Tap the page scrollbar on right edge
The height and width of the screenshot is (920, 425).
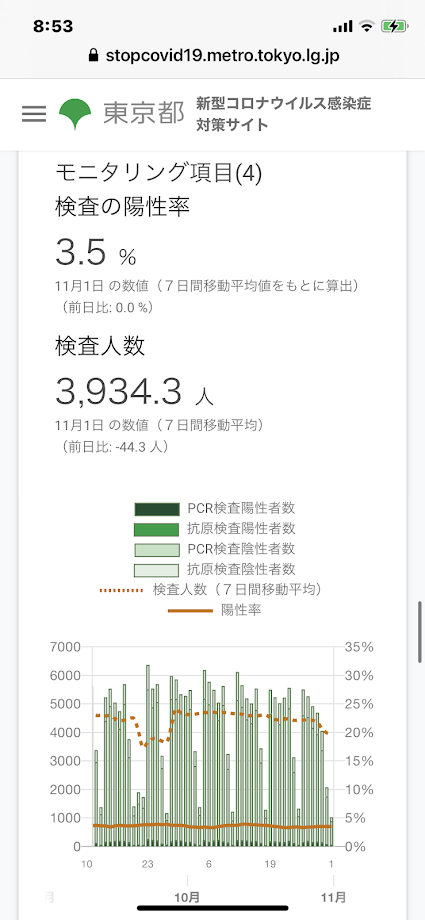click(420, 631)
